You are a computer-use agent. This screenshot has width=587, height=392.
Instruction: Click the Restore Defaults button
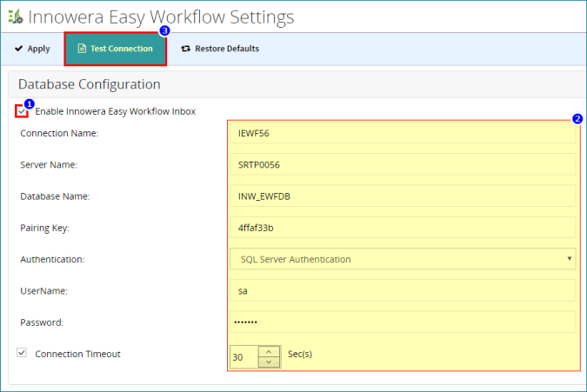(x=220, y=49)
